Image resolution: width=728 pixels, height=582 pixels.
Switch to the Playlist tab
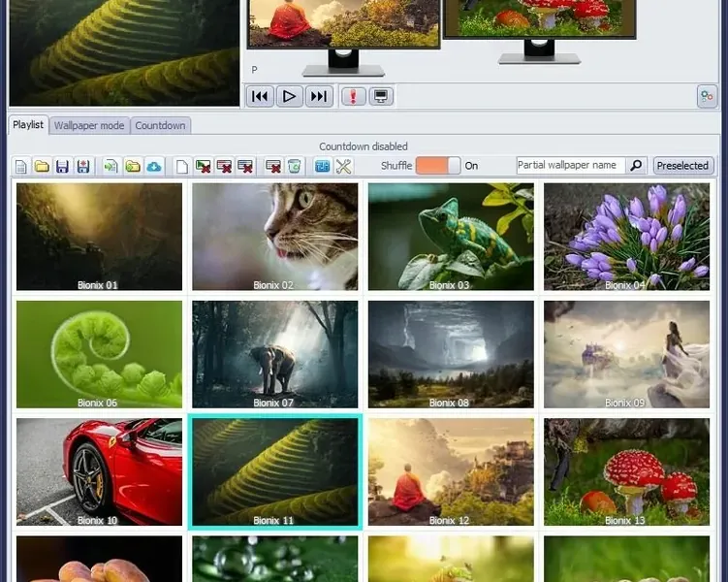(x=28, y=125)
